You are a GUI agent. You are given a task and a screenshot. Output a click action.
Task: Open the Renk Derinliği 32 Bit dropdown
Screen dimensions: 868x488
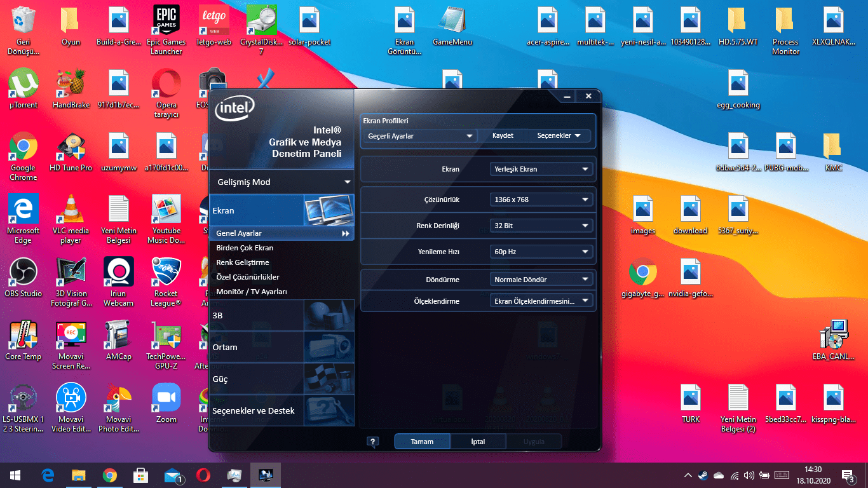click(541, 226)
